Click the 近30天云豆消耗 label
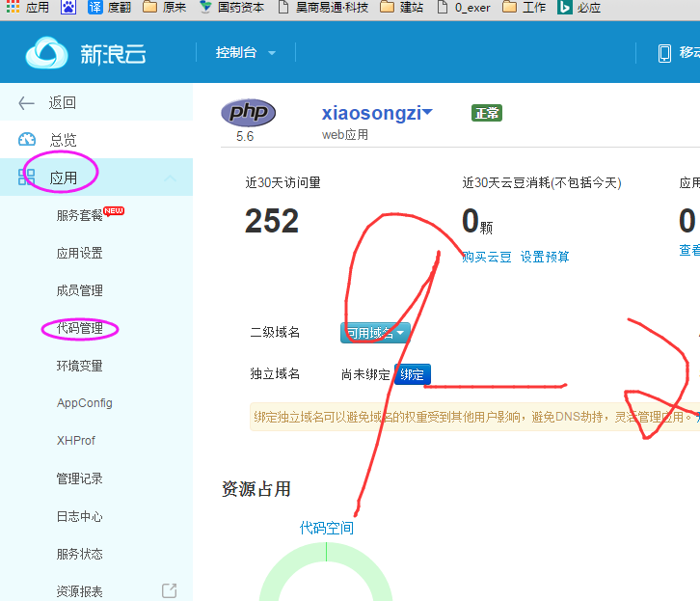Viewport: 700px width, 601px height. pos(542,182)
